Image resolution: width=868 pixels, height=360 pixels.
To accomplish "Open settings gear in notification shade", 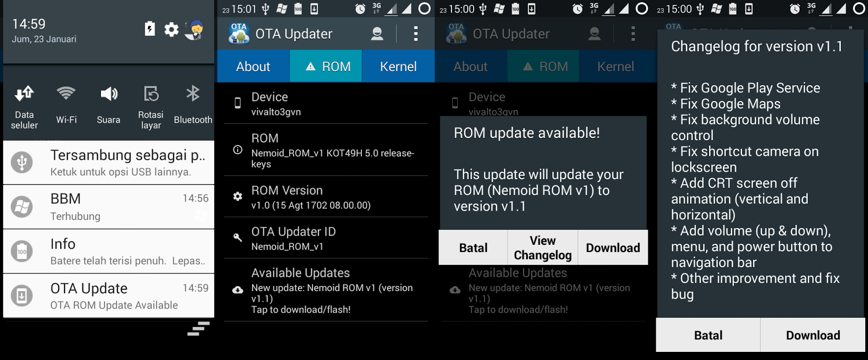I will [x=171, y=29].
